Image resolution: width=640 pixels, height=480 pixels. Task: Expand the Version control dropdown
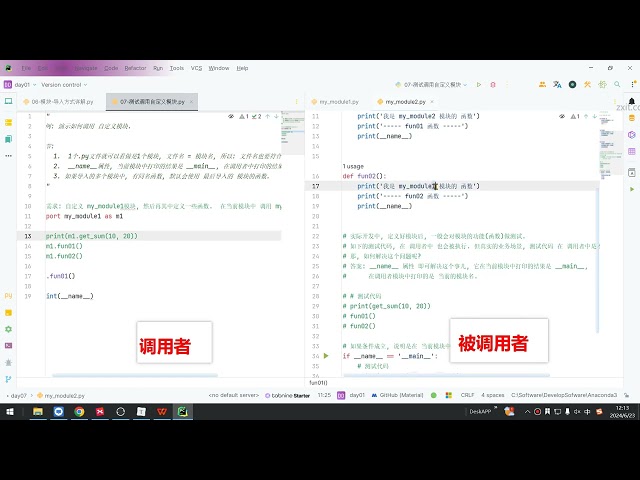(64, 84)
